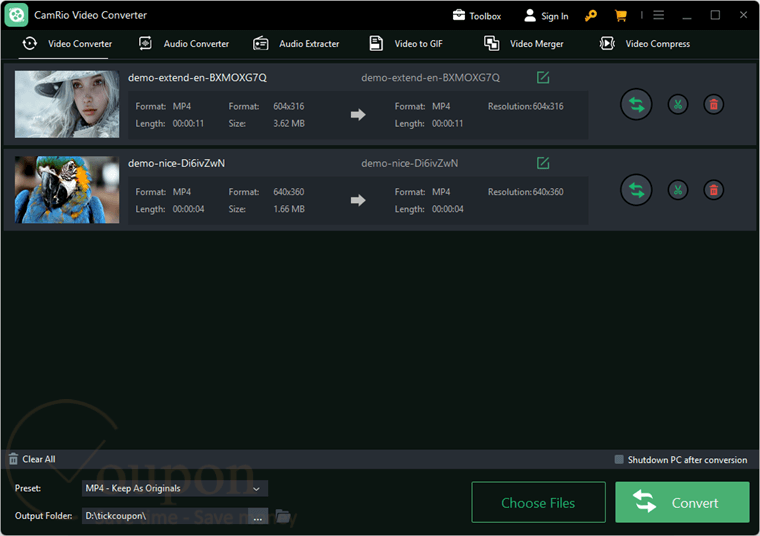Switch to Video Converter tab
This screenshot has width=760, height=536.
(x=67, y=44)
